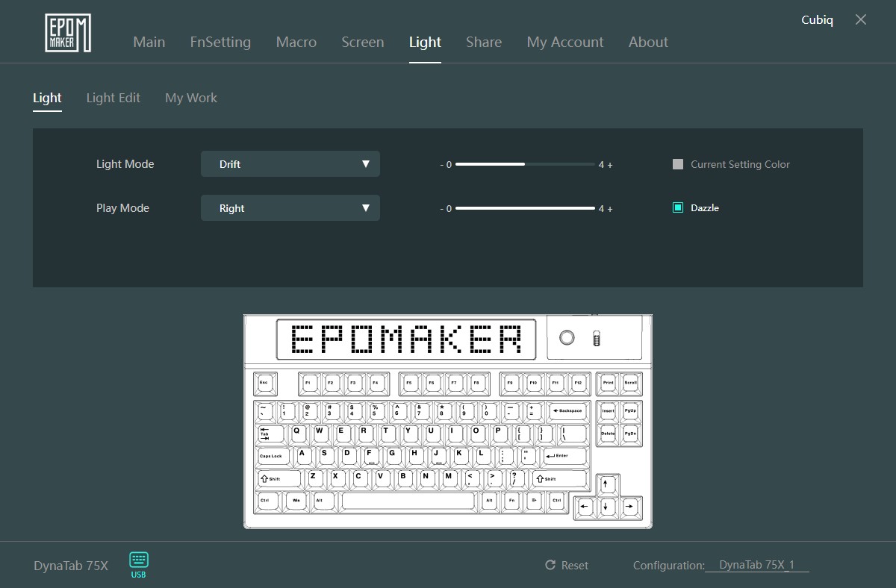Select the Scroll key on the keyboard
This screenshot has height=588, width=896.
[x=631, y=383]
